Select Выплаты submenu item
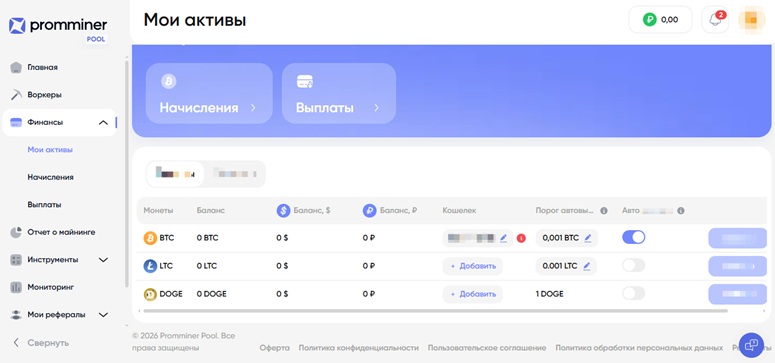775x363 pixels. pos(44,204)
